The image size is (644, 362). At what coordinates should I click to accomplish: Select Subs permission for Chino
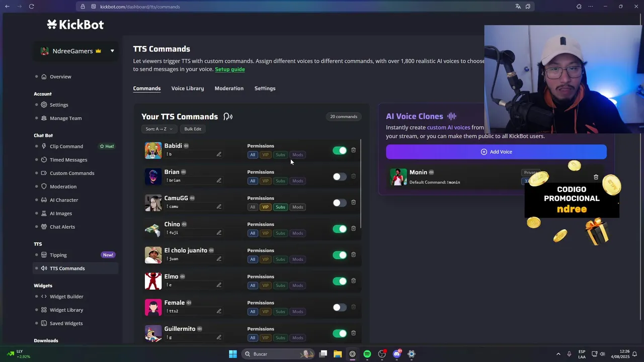280,233
